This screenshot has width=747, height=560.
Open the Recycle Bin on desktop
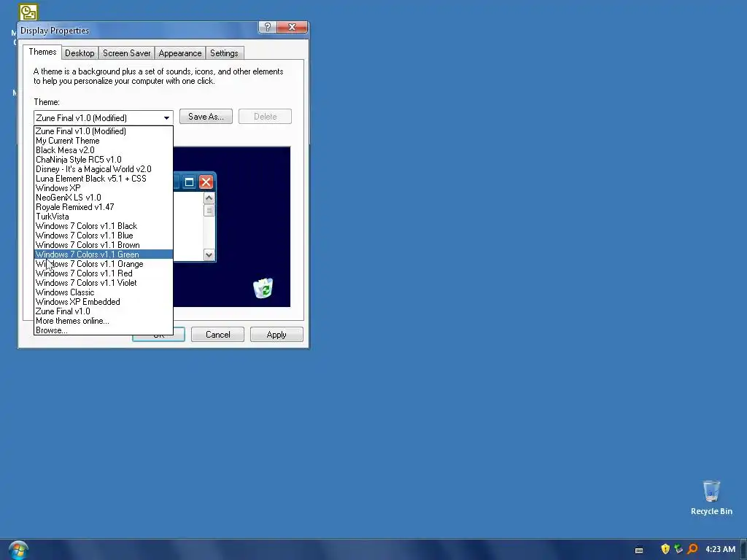pyautogui.click(x=711, y=498)
